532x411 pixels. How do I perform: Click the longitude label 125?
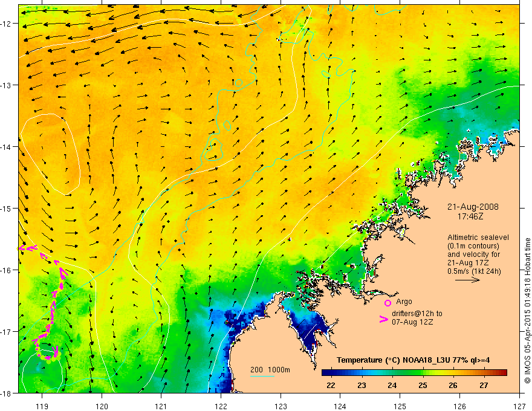pyautogui.click(x=400, y=406)
